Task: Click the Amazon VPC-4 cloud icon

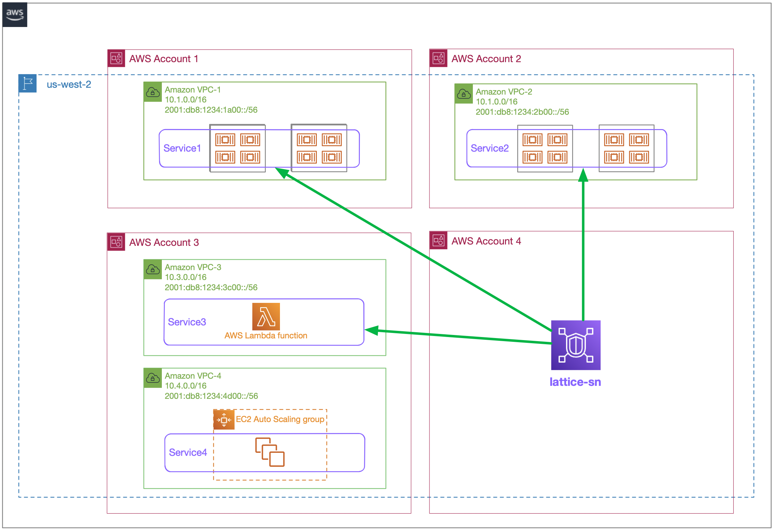Action: [152, 378]
